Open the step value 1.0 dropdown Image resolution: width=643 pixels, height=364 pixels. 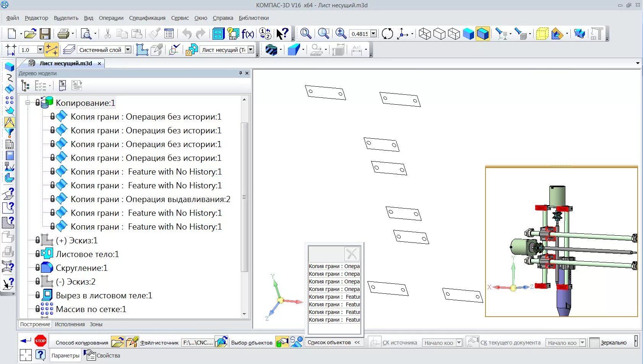point(40,50)
